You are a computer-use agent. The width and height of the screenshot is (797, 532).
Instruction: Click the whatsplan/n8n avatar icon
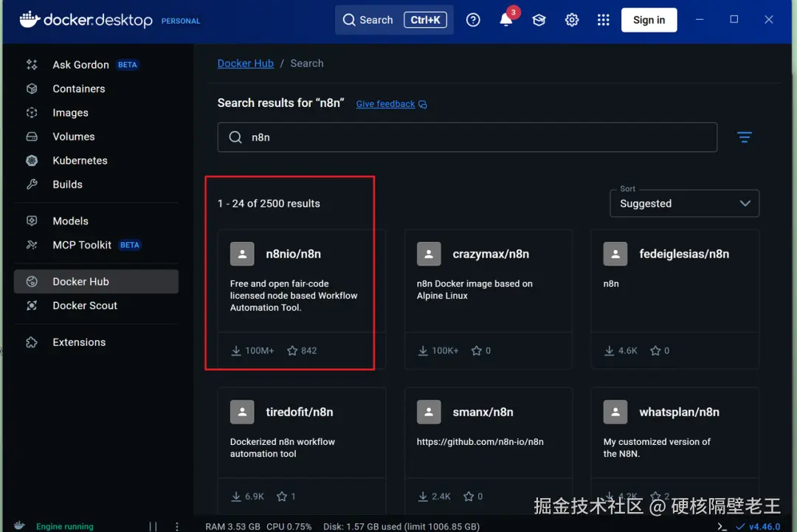point(615,412)
